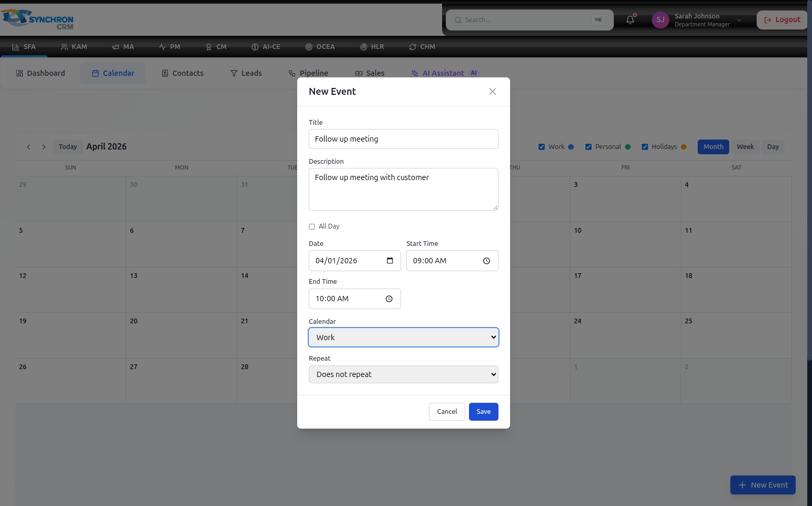
Task: Toggle the All Day checkbox
Action: [312, 226]
